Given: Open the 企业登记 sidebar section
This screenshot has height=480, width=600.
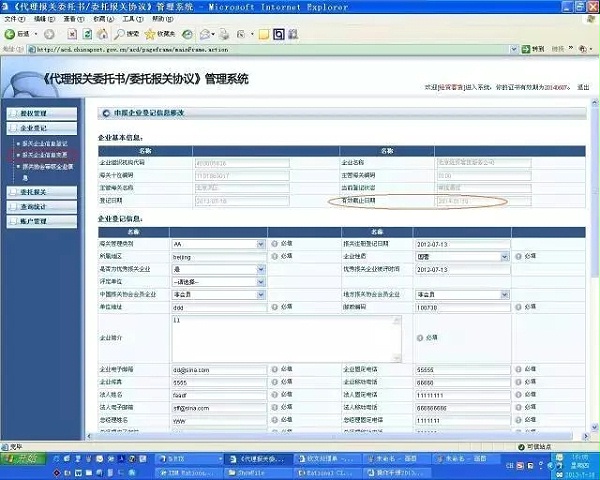Looking at the screenshot, I should pos(42,128).
